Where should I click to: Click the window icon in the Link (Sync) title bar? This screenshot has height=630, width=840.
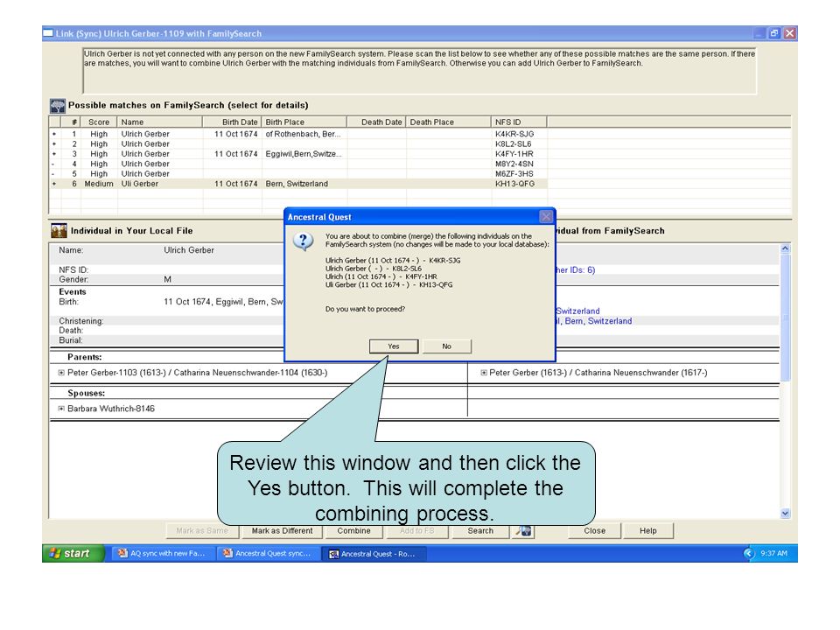(x=48, y=33)
